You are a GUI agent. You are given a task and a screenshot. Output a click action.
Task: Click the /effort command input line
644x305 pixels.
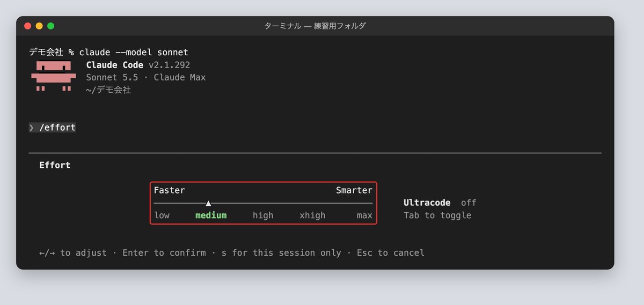pos(53,128)
